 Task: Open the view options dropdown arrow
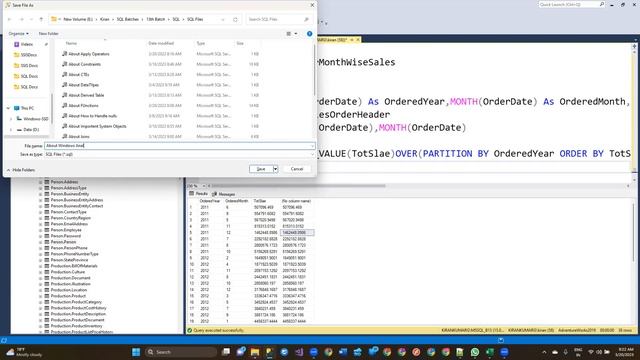click(x=296, y=33)
